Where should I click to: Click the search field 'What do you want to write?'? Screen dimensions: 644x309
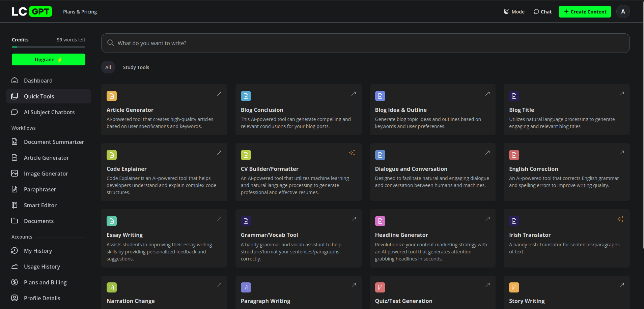pos(365,43)
